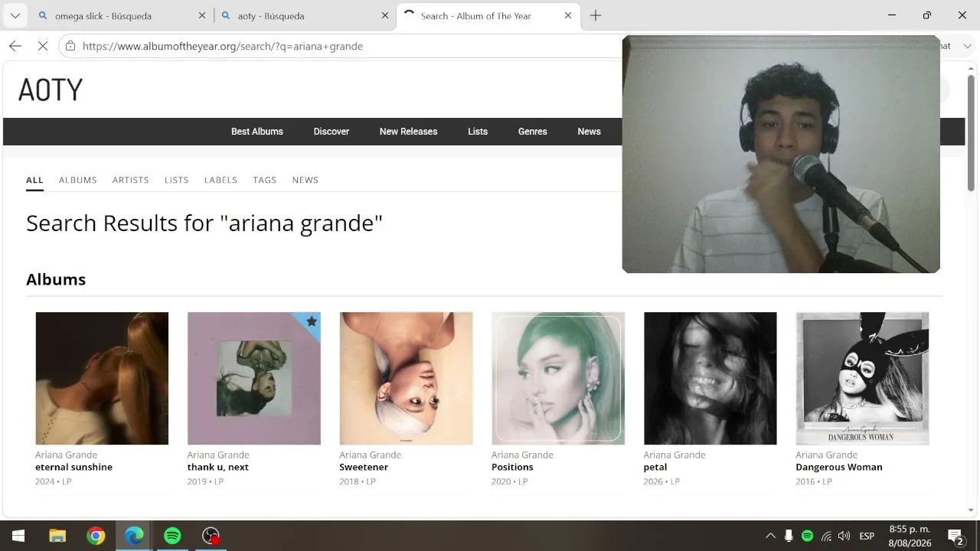Change the ESP keyboard language
Image resolution: width=980 pixels, height=551 pixels.
[x=867, y=536]
